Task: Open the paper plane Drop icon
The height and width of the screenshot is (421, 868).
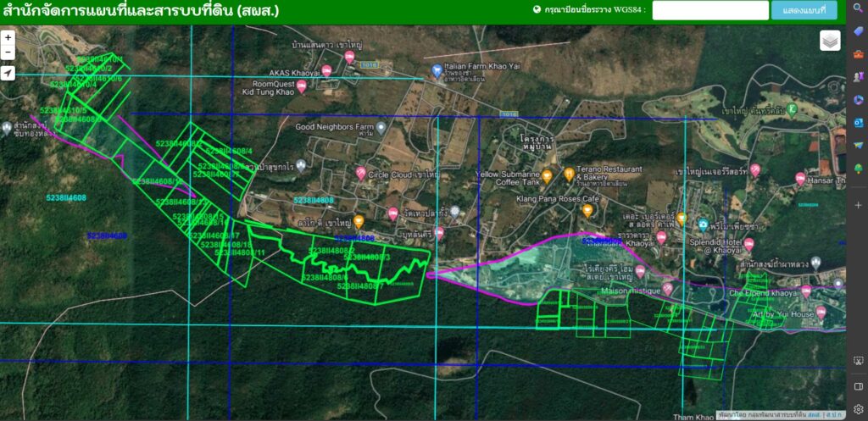Action: [858, 146]
